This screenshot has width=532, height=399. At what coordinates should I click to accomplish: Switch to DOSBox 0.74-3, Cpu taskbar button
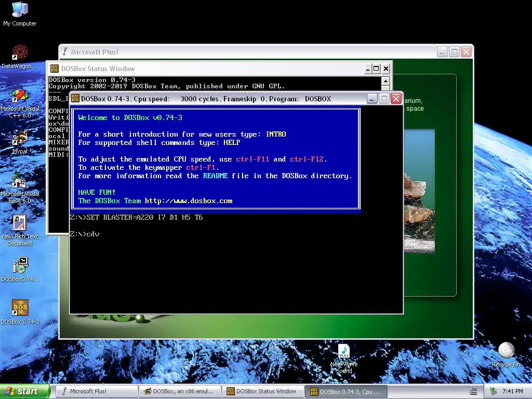tap(347, 391)
